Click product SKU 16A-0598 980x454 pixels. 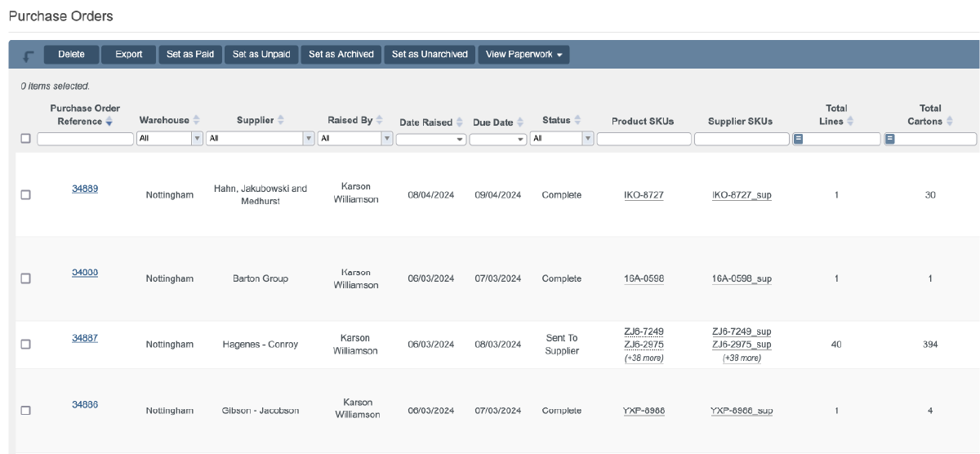(x=644, y=279)
